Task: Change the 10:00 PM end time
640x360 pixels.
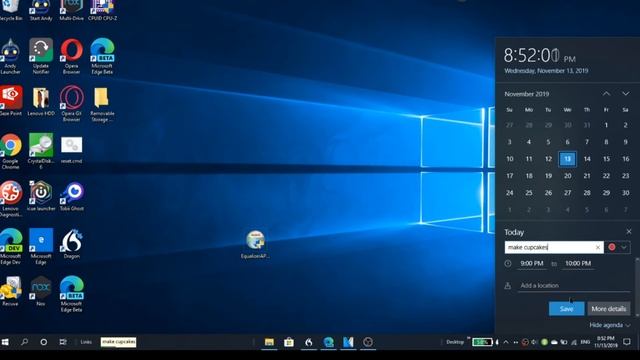Action: click(578, 264)
